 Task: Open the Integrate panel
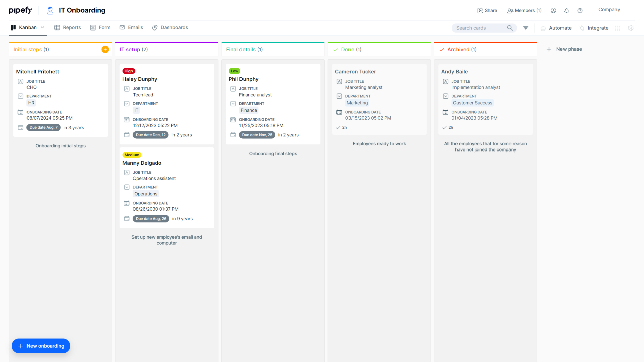tap(594, 28)
